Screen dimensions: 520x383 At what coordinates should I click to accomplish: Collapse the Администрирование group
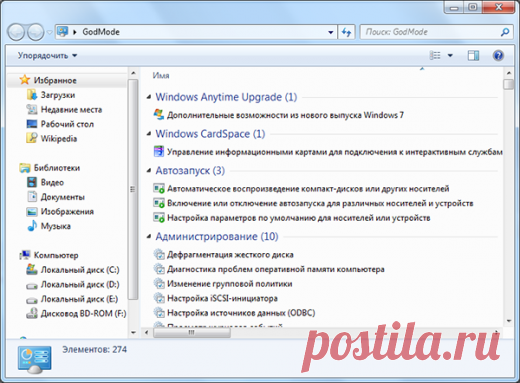click(x=149, y=236)
